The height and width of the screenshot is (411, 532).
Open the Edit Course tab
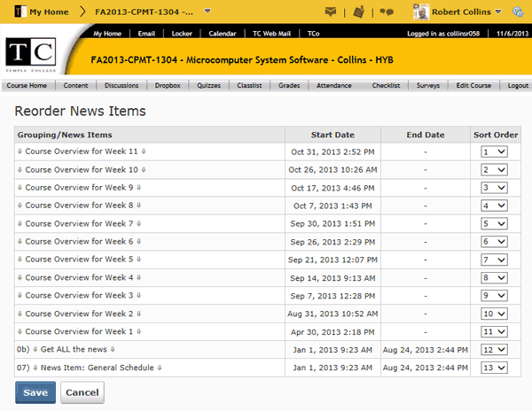473,85
